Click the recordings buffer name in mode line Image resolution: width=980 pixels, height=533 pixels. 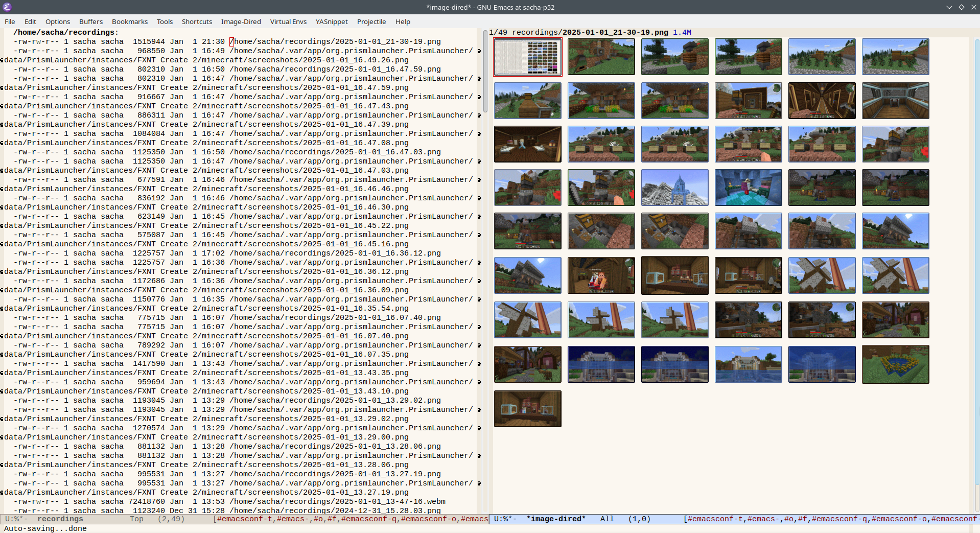(x=60, y=519)
